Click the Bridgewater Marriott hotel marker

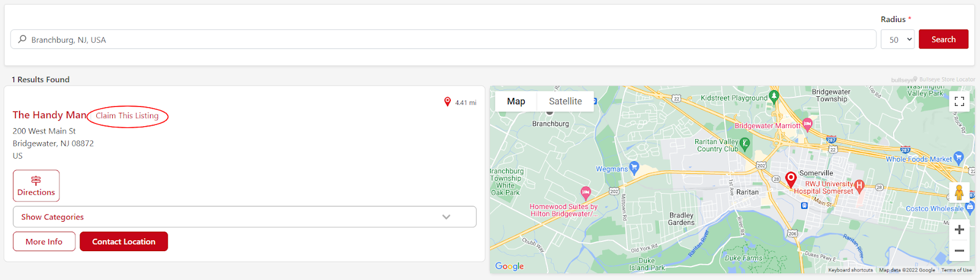[x=807, y=124]
